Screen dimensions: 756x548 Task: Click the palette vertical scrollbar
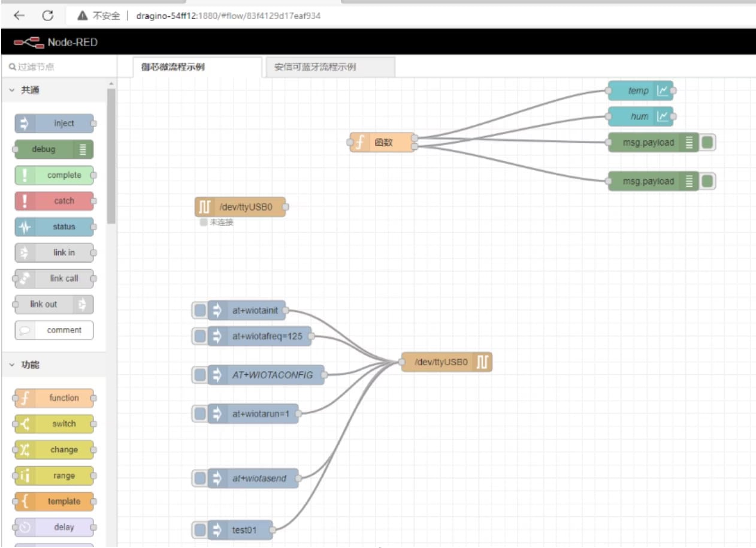pos(111,156)
